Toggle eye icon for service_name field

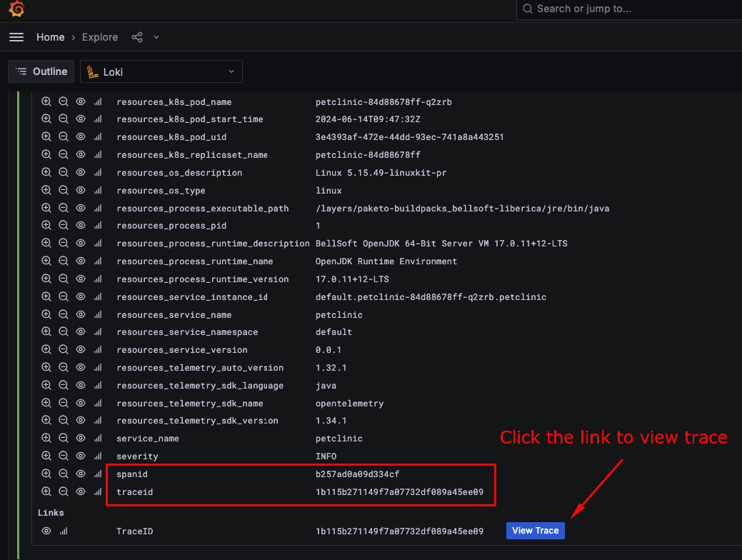pyautogui.click(x=81, y=439)
